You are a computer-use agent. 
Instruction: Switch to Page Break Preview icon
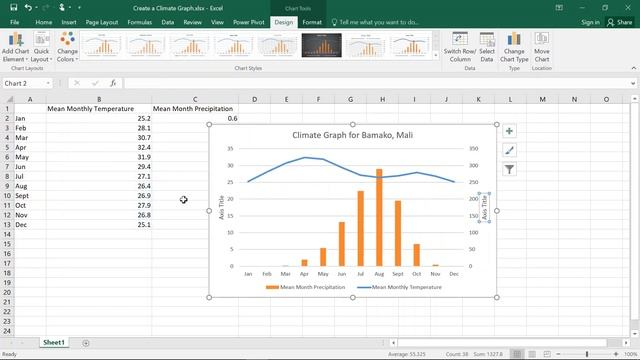547,354
